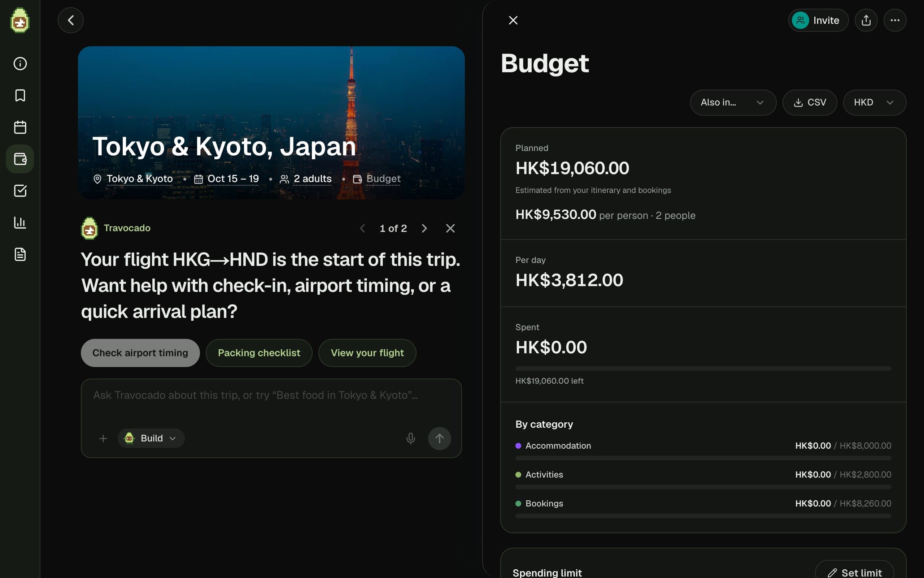Click the HK$19,060.00 planned amount
The height and width of the screenshot is (578, 924).
572,168
